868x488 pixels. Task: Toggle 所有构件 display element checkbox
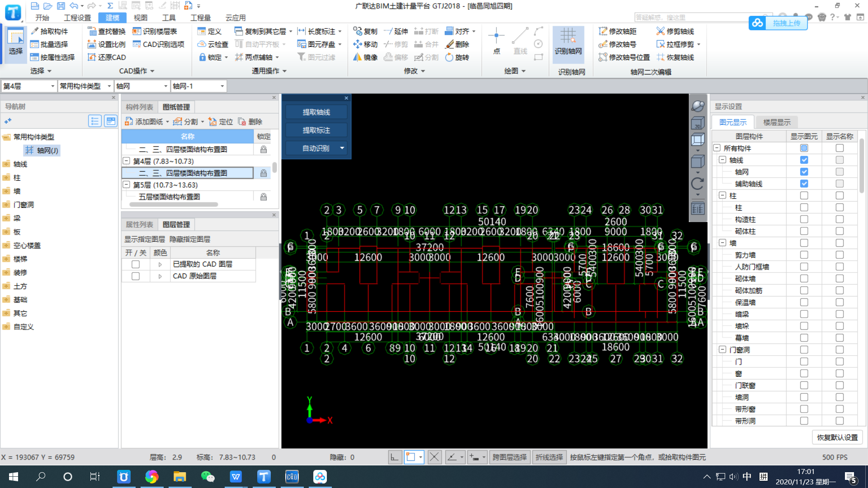point(804,148)
